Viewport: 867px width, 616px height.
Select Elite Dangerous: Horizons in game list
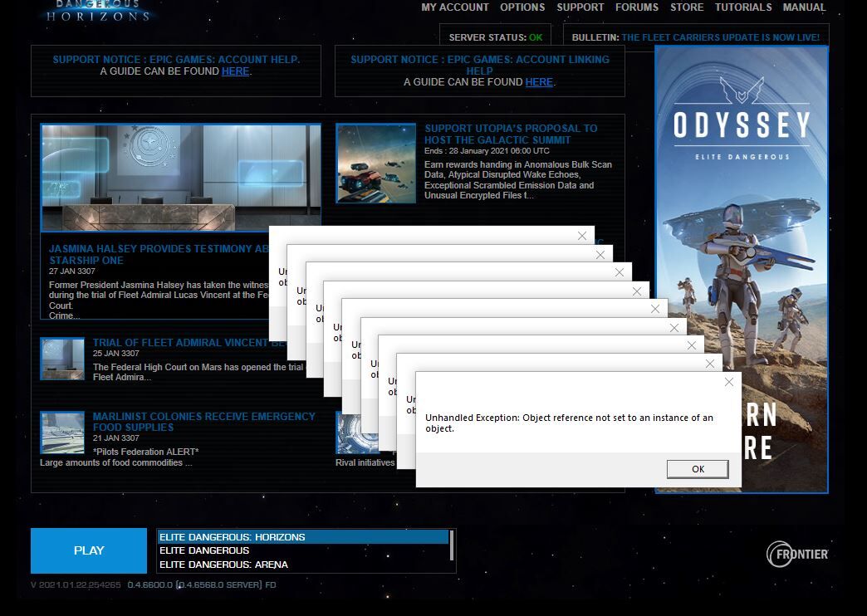(303, 537)
